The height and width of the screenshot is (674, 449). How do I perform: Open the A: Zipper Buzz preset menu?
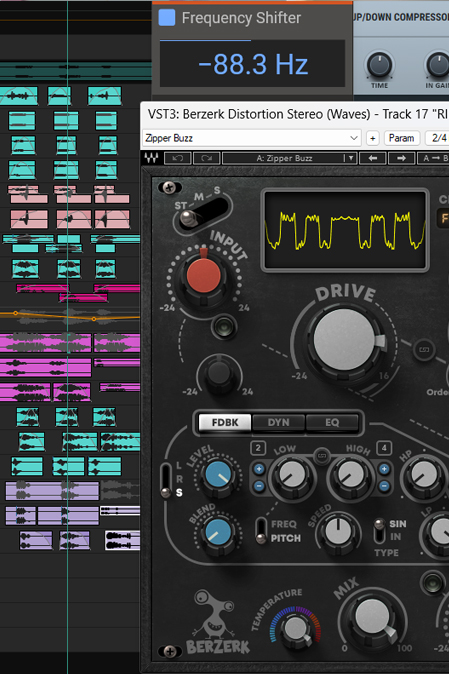284,158
